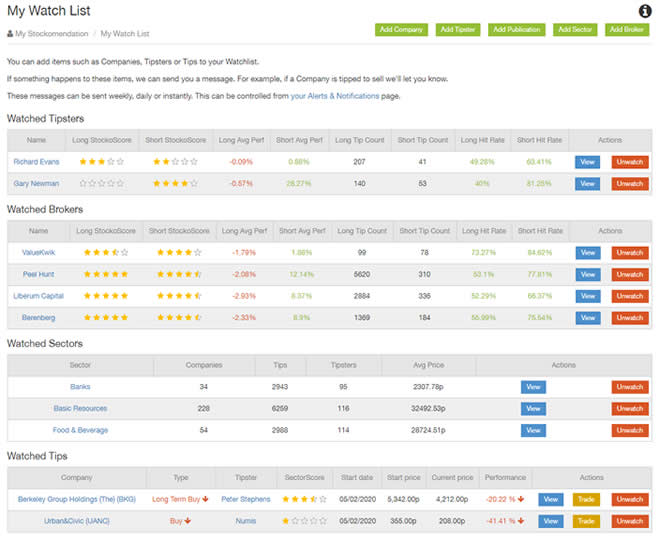
Task: Click the user icon beside My Stockomendation
Action: 11,34
